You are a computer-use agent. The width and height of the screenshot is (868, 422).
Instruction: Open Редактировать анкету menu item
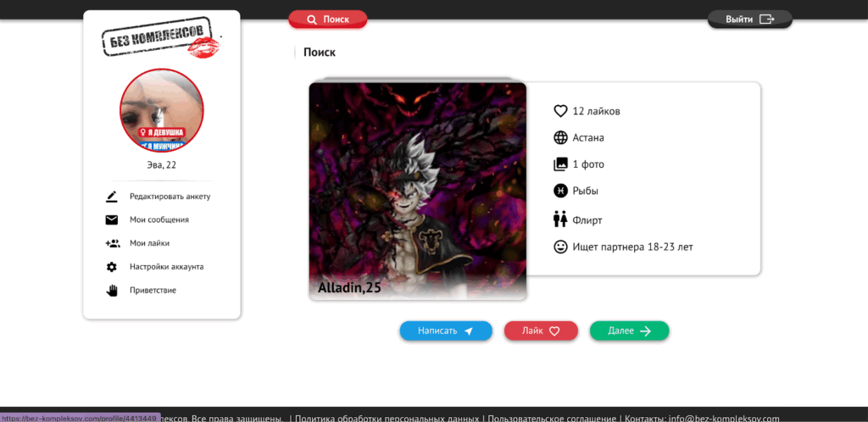pyautogui.click(x=170, y=197)
